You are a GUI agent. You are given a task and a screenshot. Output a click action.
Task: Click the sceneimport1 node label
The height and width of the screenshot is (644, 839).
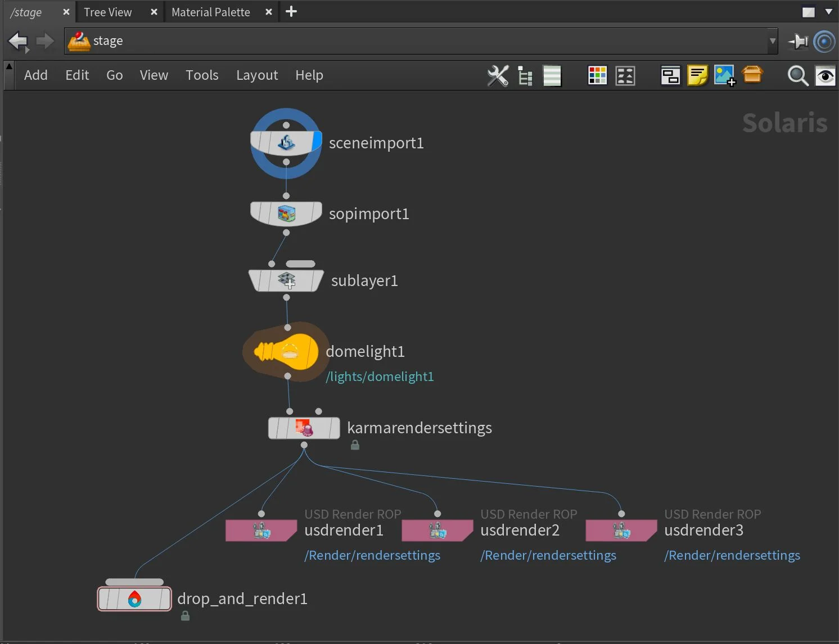(376, 143)
